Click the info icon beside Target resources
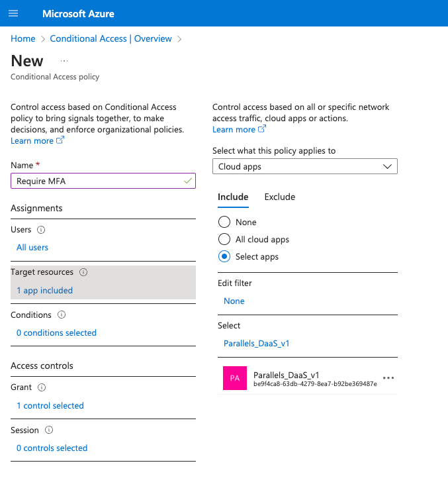The height and width of the screenshot is (496, 448). click(83, 272)
